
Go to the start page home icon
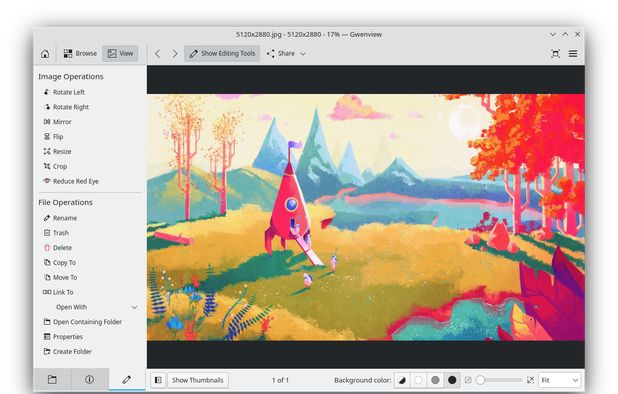[45, 54]
